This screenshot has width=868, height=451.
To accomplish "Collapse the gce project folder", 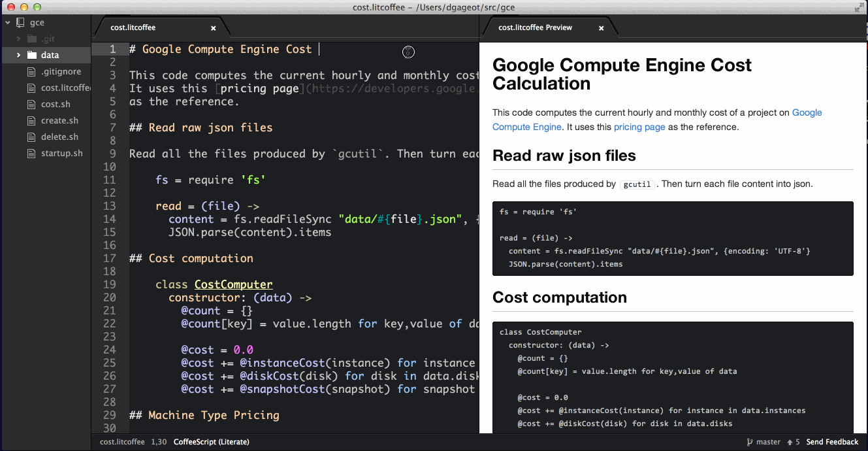I will point(8,22).
